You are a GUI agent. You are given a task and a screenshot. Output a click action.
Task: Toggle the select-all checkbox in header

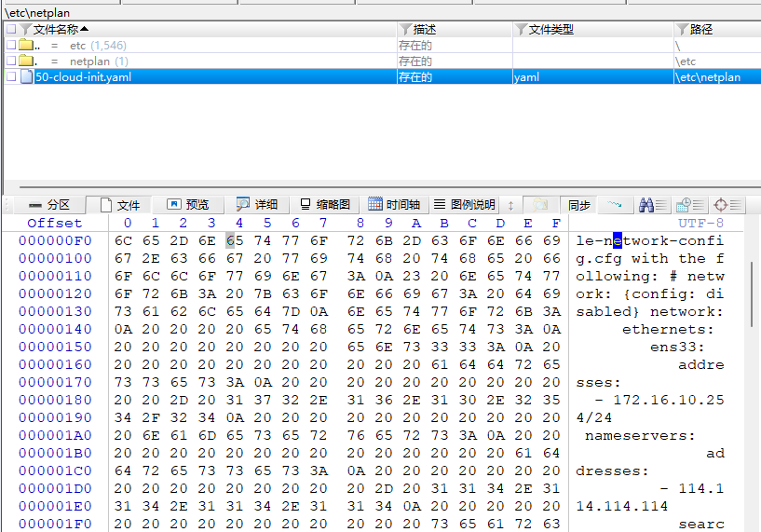click(x=11, y=29)
